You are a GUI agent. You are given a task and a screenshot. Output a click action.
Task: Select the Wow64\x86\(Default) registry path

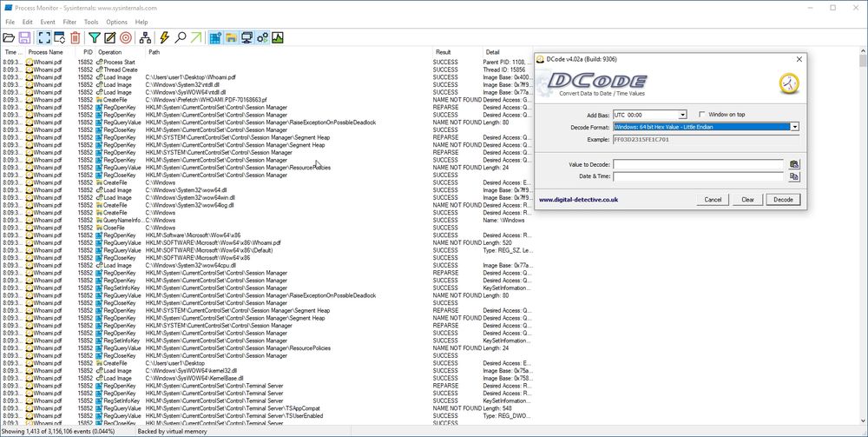[209, 250]
